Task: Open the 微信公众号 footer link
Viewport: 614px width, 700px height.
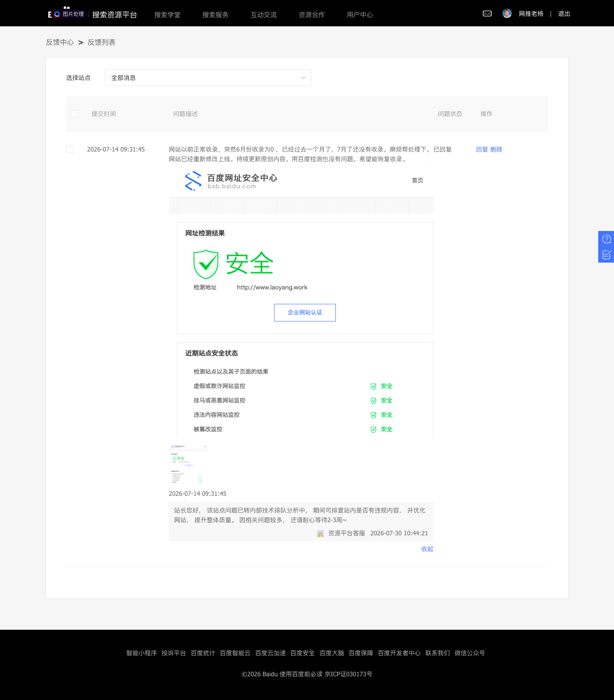Action: pyautogui.click(x=470, y=653)
